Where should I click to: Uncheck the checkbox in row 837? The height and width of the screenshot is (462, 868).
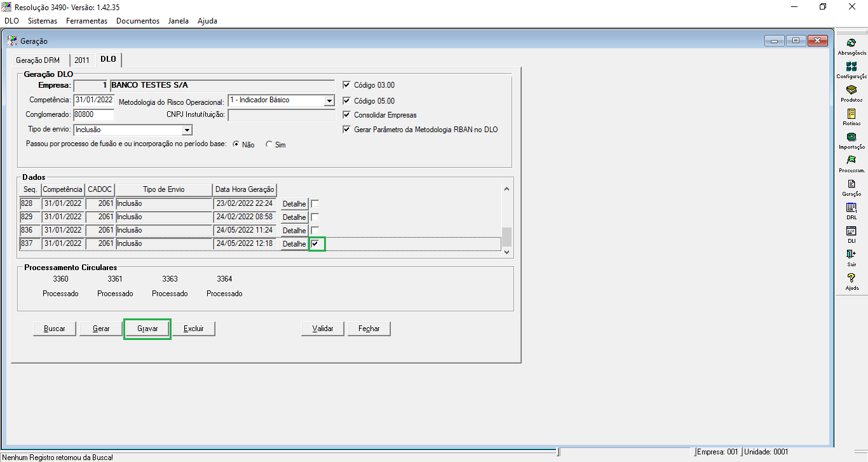(315, 243)
